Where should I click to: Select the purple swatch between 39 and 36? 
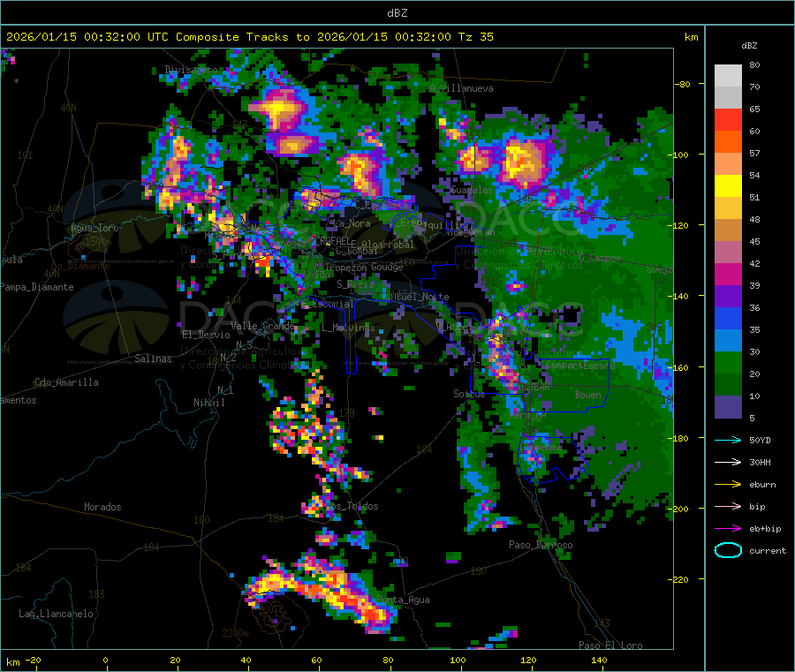click(728, 297)
